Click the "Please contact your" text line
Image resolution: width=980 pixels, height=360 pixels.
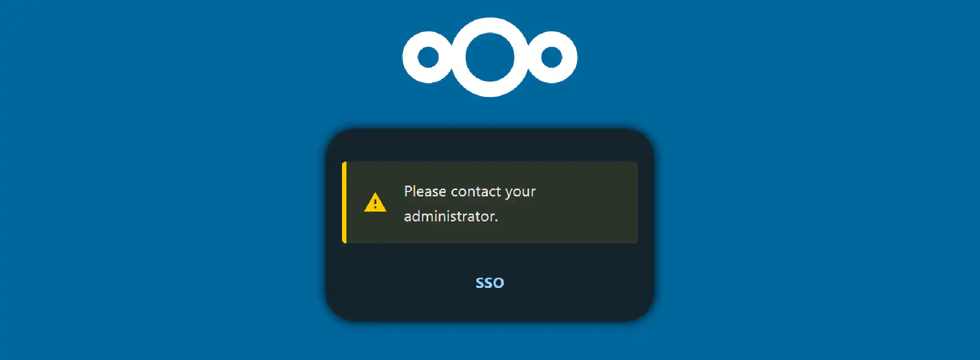click(x=470, y=192)
